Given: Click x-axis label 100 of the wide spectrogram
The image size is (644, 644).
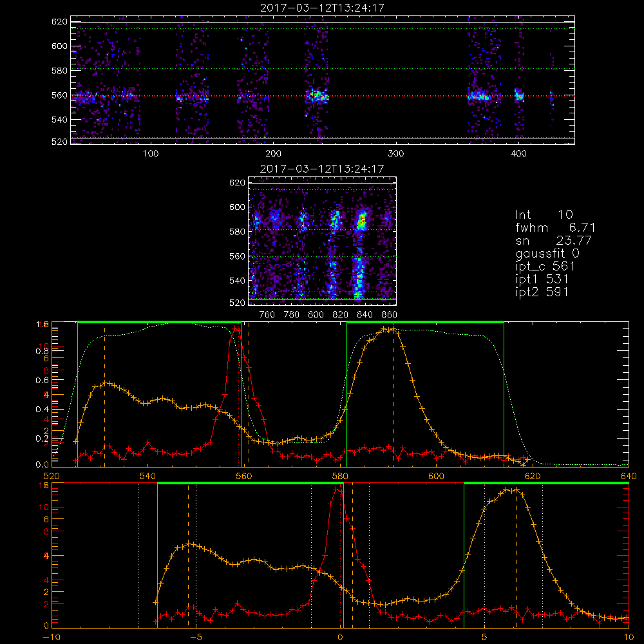Looking at the screenshot, I should [151, 154].
